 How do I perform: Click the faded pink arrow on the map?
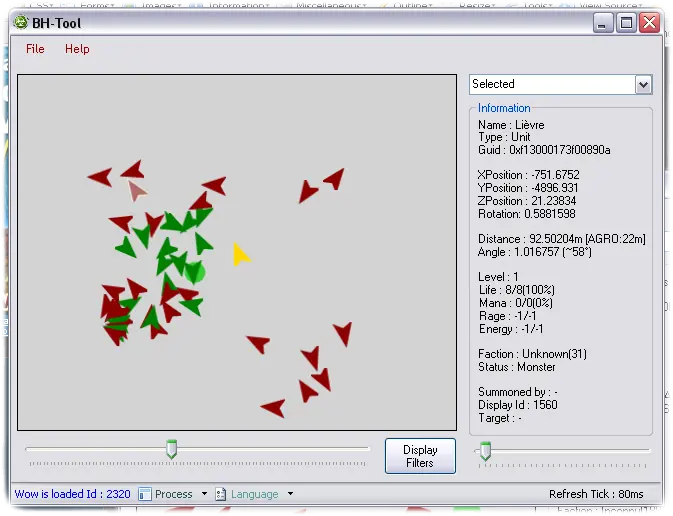click(137, 190)
